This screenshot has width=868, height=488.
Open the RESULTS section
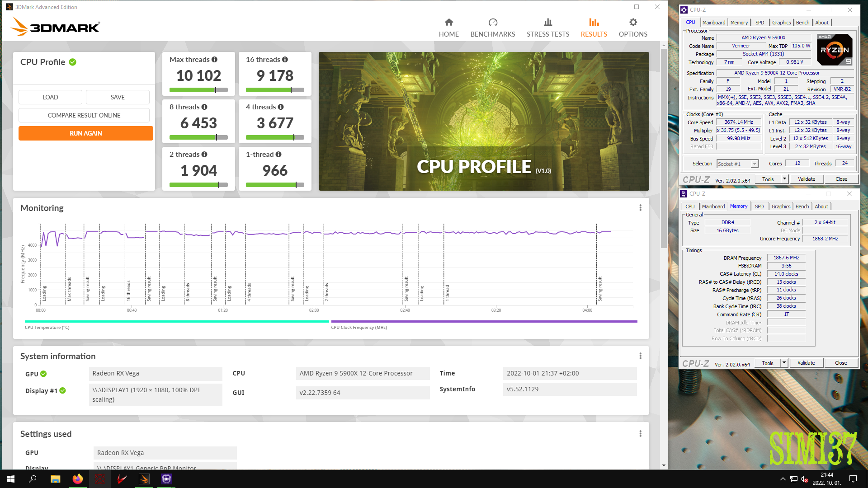(x=594, y=28)
